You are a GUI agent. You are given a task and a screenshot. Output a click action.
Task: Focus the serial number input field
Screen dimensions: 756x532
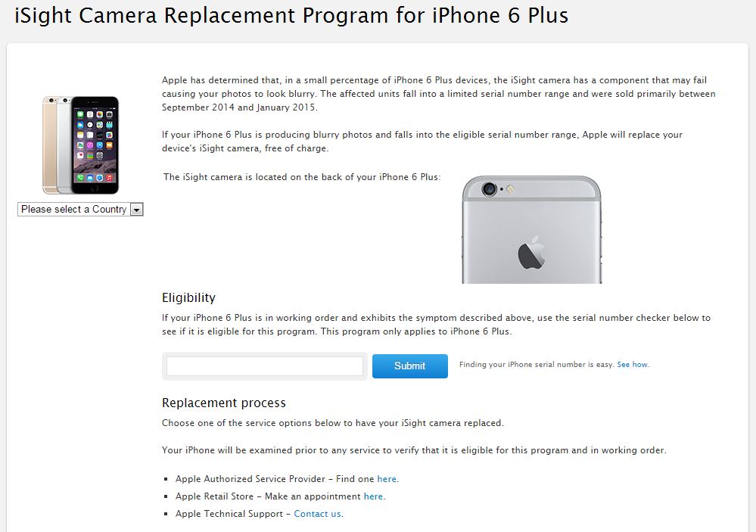265,366
